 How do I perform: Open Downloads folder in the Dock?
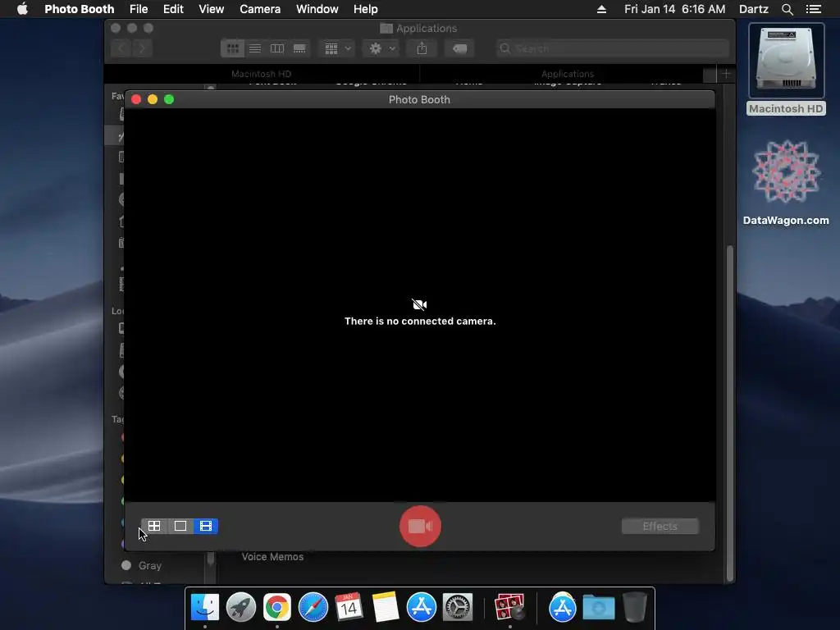[x=598, y=608]
